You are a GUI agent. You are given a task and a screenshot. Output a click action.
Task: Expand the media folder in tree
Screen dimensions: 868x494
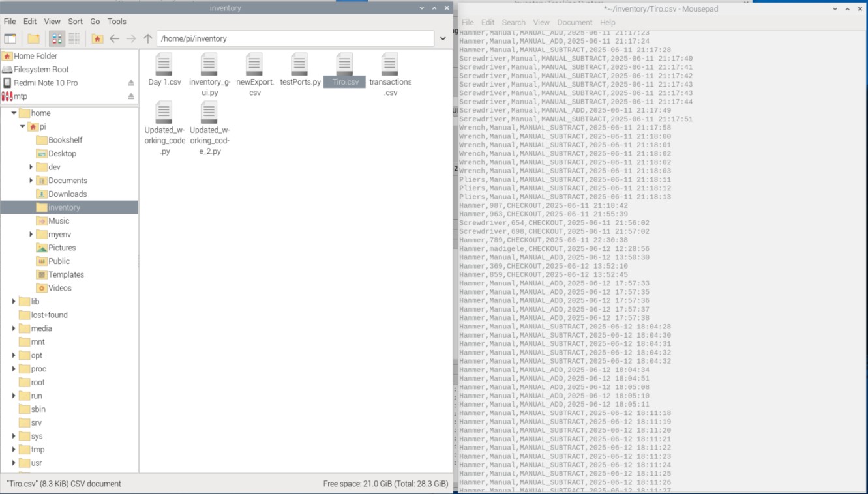(14, 328)
